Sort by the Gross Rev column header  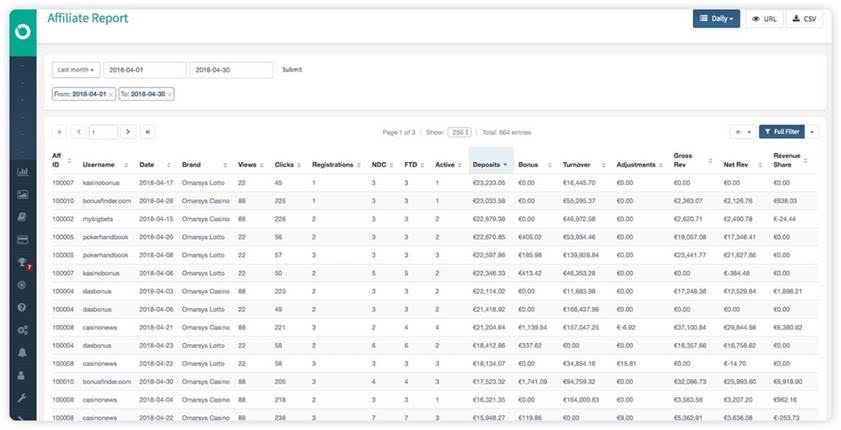click(693, 160)
